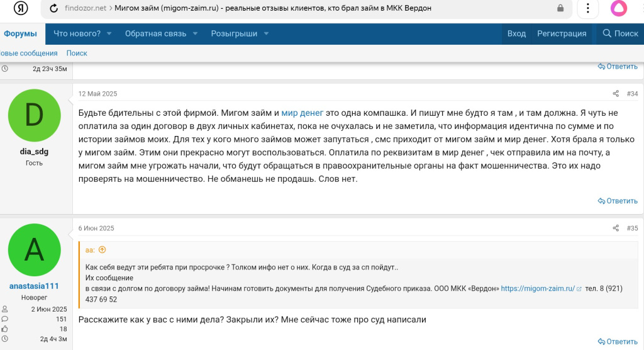Follow the мир денег link
The image size is (644, 350).
tap(302, 113)
